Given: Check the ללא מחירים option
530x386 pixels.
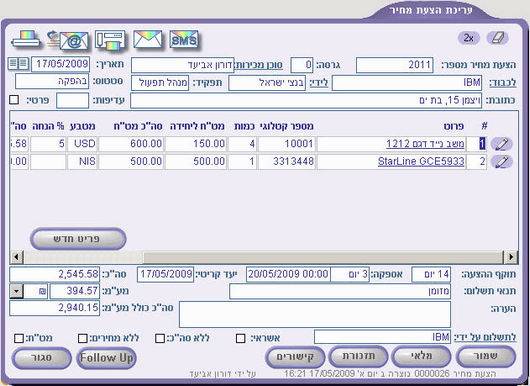Looking at the screenshot, I should point(82,338).
